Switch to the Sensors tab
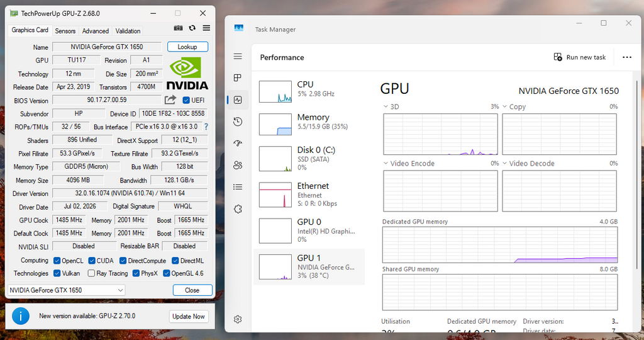The image size is (644, 340). (x=65, y=31)
